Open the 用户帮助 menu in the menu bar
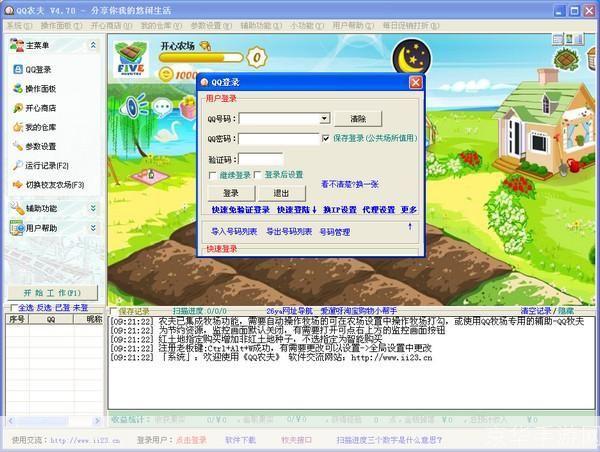Viewport: 600px width, 452px height. tap(353, 26)
